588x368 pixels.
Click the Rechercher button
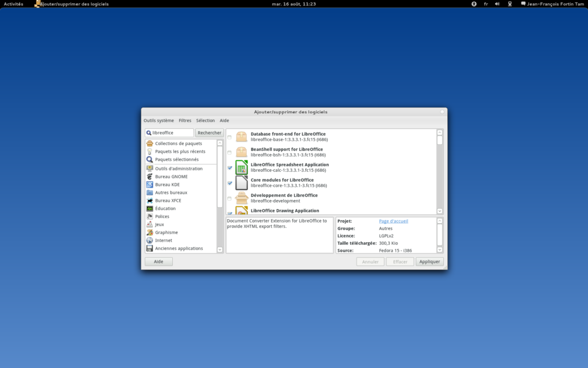(209, 133)
